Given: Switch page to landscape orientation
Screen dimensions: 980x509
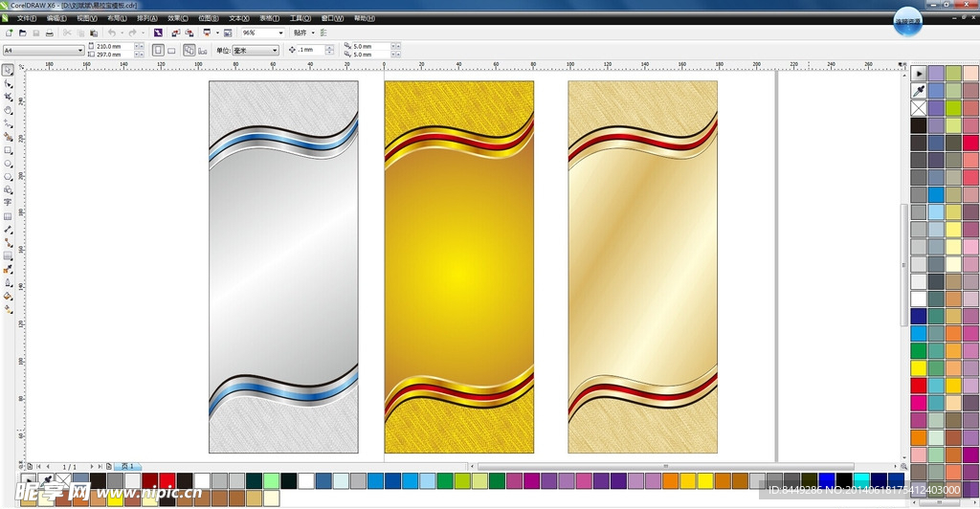Looking at the screenshot, I should point(171,50).
